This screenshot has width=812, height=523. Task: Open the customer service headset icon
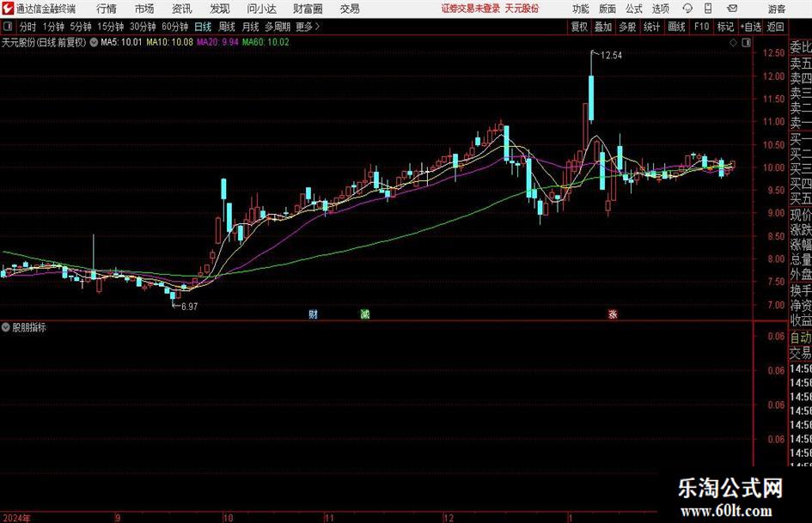pos(687,9)
